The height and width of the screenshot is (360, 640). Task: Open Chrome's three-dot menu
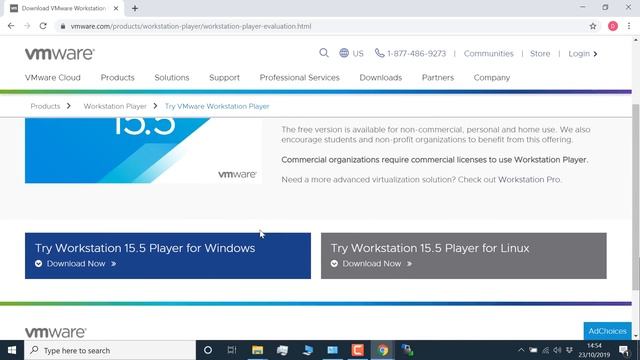click(x=629, y=26)
